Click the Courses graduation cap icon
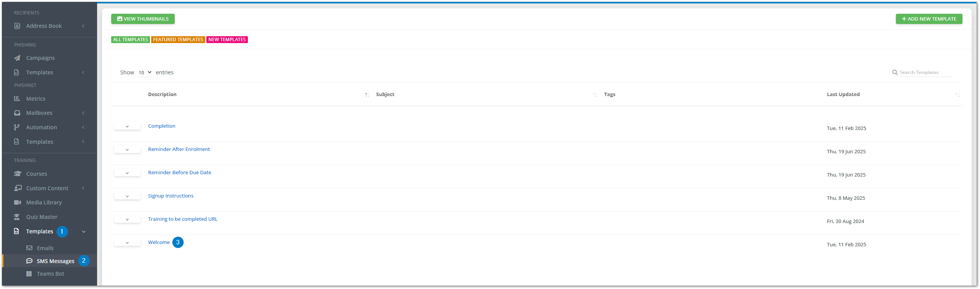Screen dimensions: 980x289 [x=18, y=174]
